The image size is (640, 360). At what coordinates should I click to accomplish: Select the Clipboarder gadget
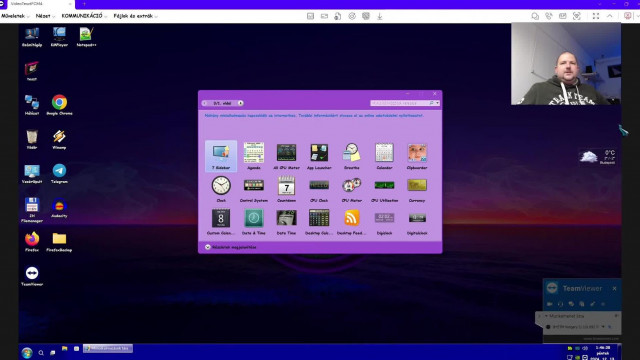pos(417,156)
